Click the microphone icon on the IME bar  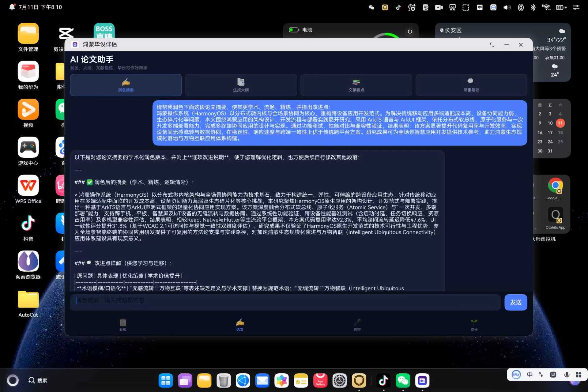tap(567, 375)
